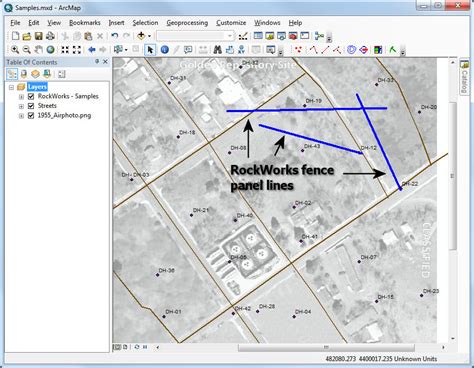Click the Add Data button
The image size is (474, 368).
tap(141, 36)
